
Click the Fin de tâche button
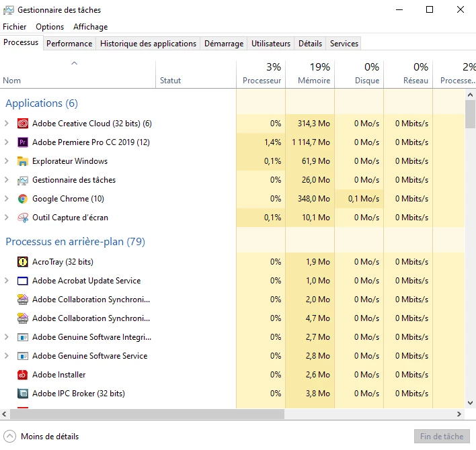442,437
